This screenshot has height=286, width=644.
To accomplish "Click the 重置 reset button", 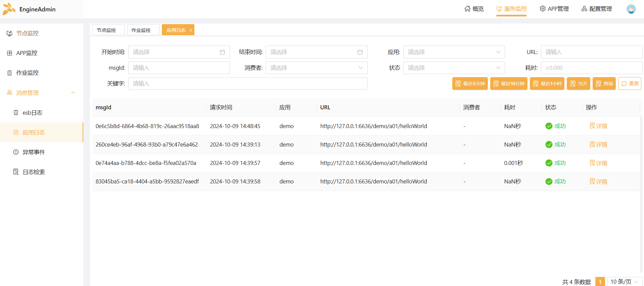I will (630, 83).
